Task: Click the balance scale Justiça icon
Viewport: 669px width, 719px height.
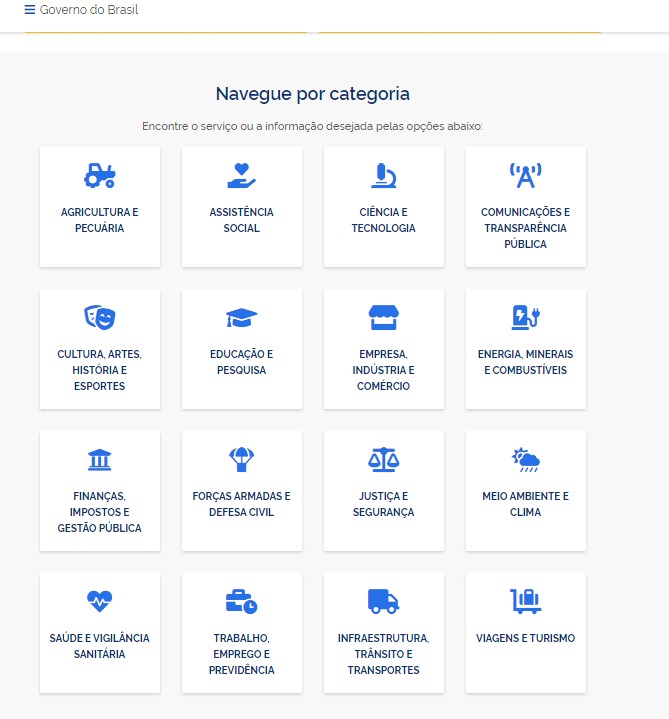Action: tap(384, 460)
